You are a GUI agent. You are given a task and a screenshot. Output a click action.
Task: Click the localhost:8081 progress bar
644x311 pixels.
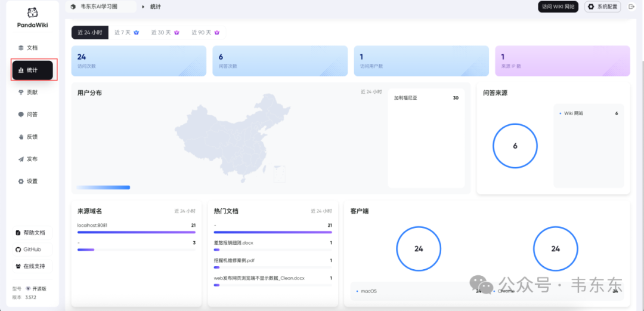point(137,232)
